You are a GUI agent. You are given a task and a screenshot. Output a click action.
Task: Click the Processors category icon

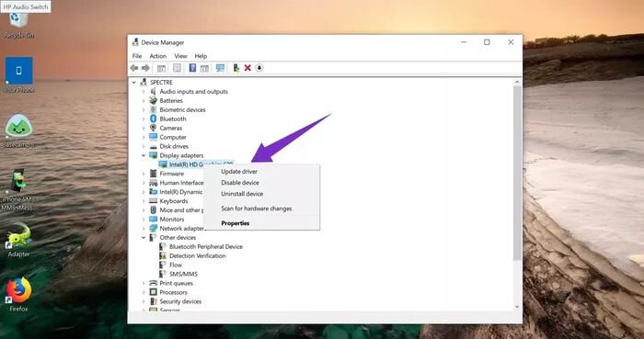click(154, 292)
